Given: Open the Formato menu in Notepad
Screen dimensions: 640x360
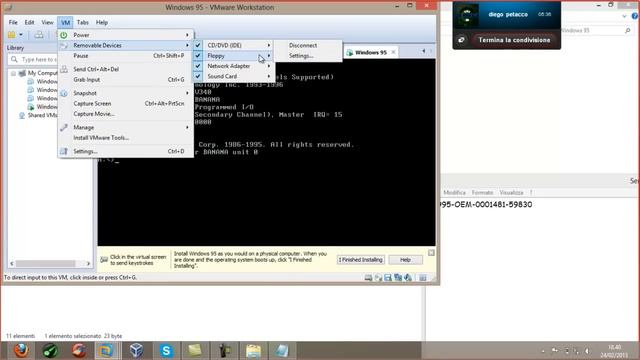Looking at the screenshot, I should (x=482, y=192).
